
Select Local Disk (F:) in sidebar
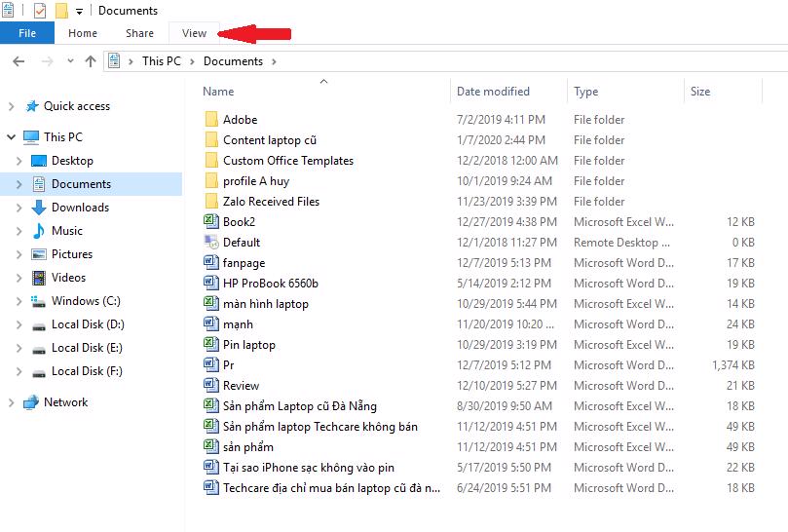(87, 371)
